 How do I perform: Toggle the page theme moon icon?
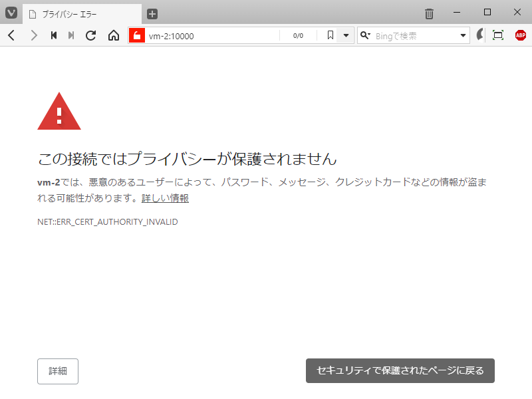click(479, 35)
